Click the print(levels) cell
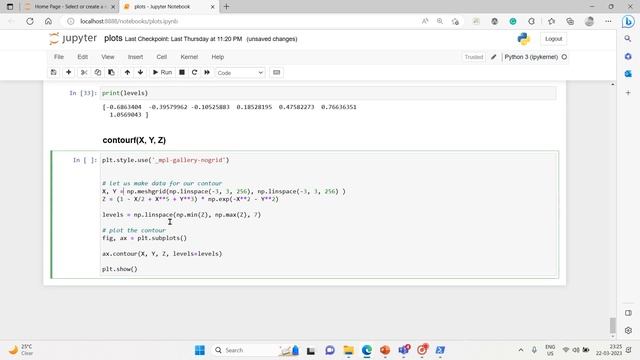The height and width of the screenshot is (360, 640). [328, 93]
